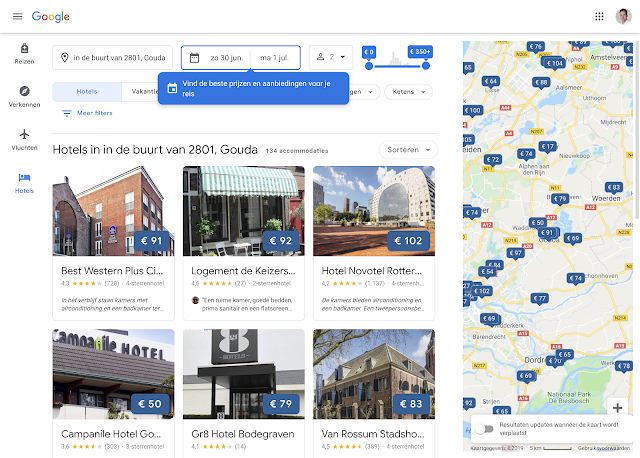Open the guests count dropdown
Image resolution: width=640 pixels, height=458 pixels.
(331, 58)
